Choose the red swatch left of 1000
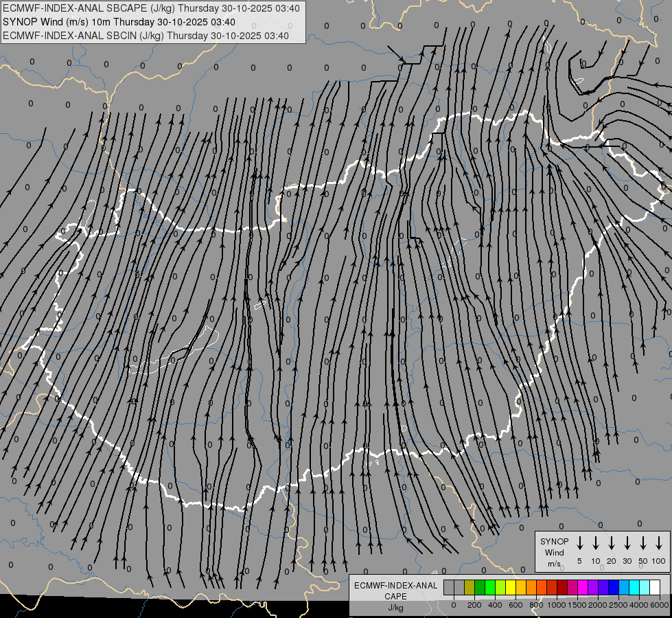Viewport: 672px width, 618px height. (552, 587)
